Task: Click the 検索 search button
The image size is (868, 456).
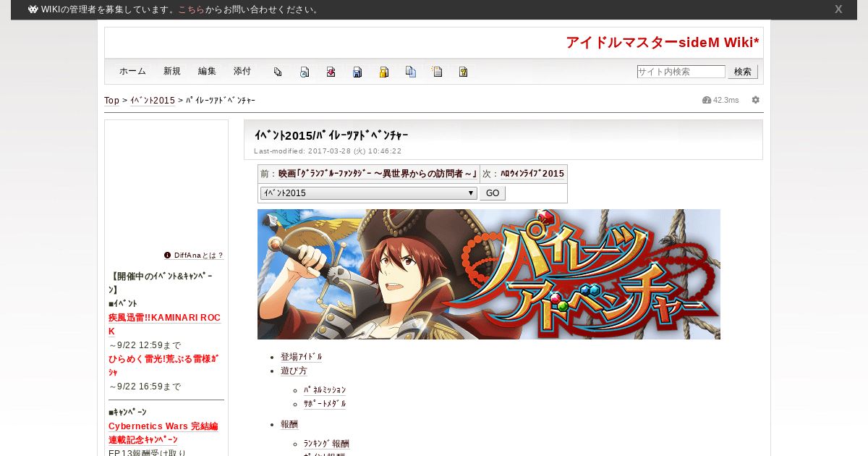Action: (x=743, y=72)
